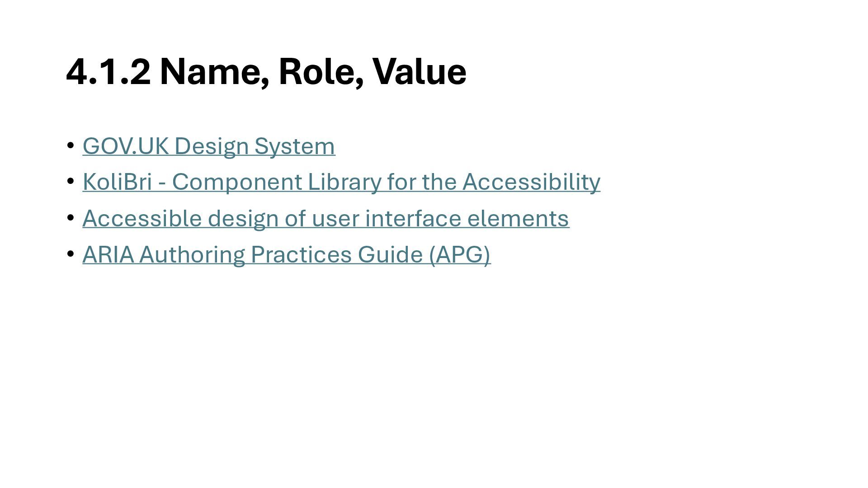
Task: Click the word "Accessibility" in the KoliBri link
Action: 531,182
